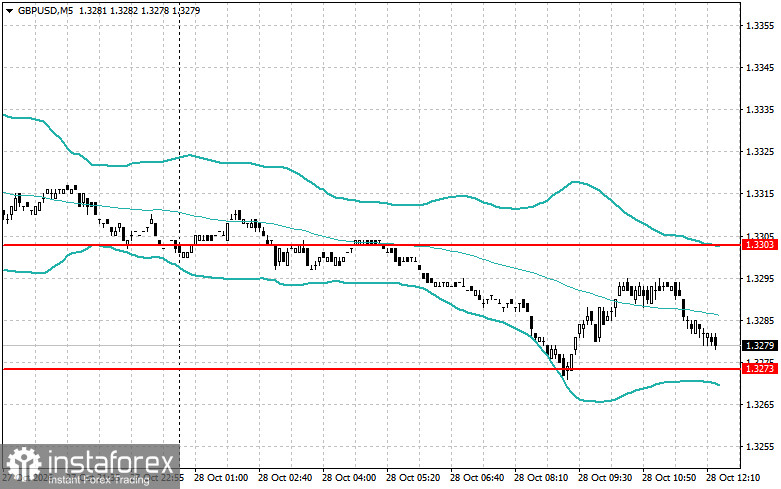The width and height of the screenshot is (781, 489).
Task: Select the red 1.3273 price level label
Action: point(760,368)
